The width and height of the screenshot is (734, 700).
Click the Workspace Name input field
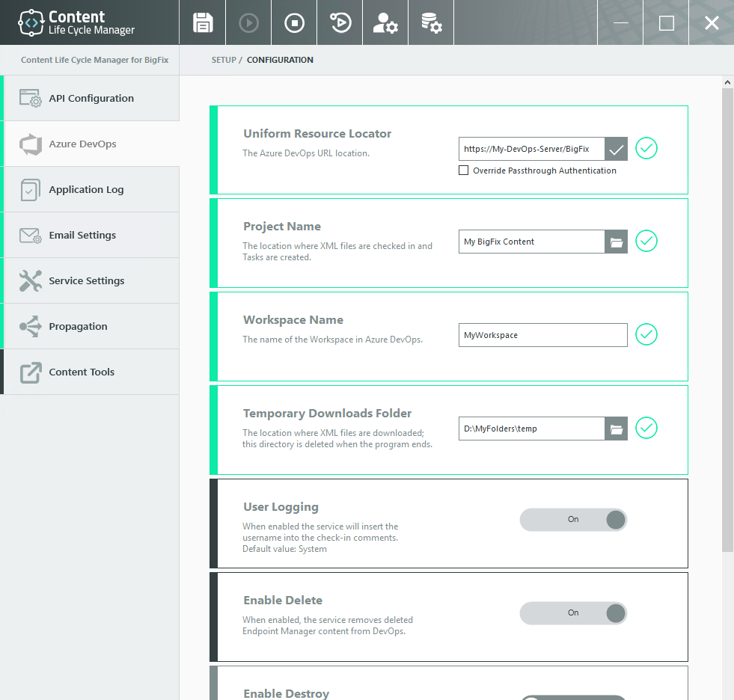tap(543, 335)
